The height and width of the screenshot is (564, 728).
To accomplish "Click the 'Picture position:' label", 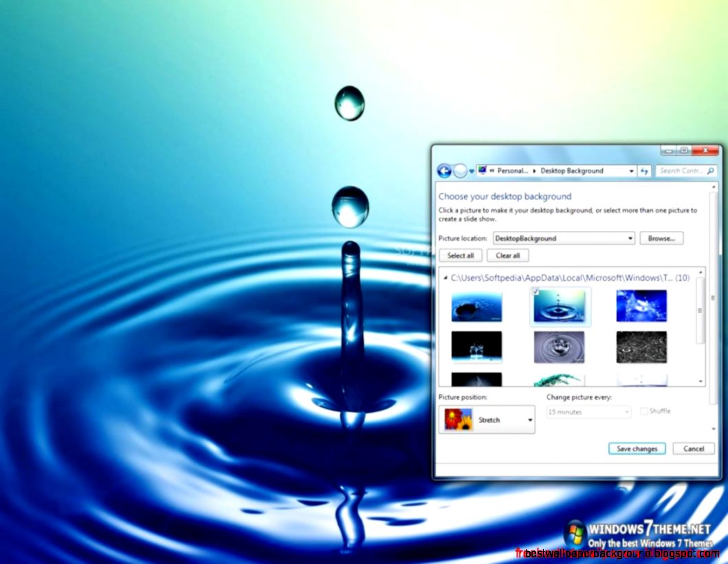I will point(463,398).
